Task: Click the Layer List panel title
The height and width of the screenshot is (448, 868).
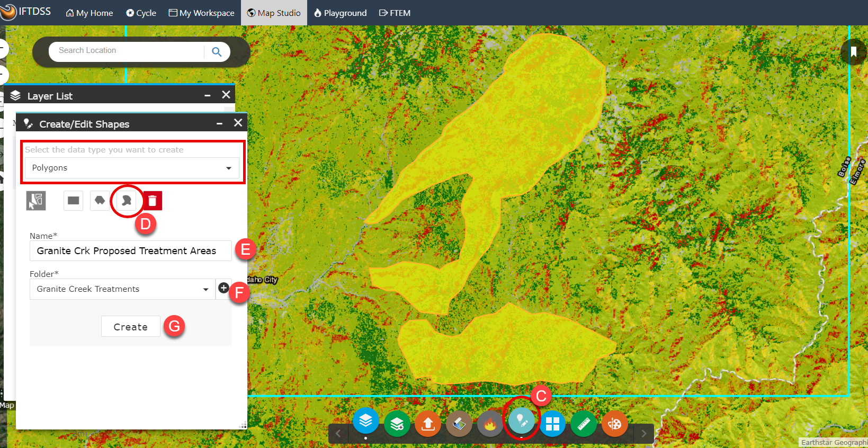Action: tap(50, 96)
